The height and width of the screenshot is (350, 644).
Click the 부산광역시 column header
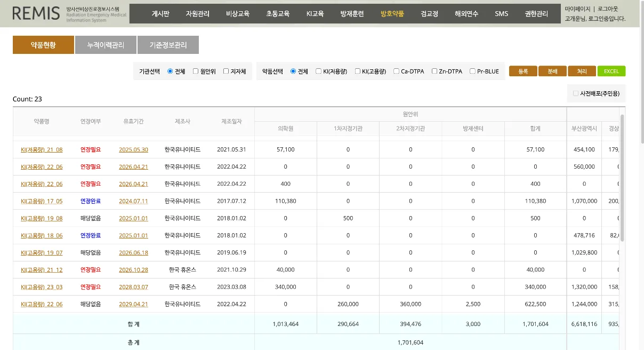[x=584, y=128]
